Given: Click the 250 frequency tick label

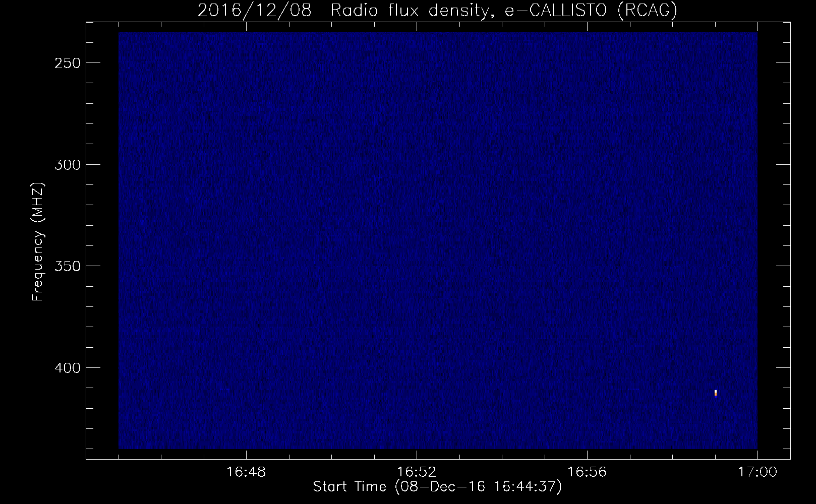Looking at the screenshot, I should point(67,63).
